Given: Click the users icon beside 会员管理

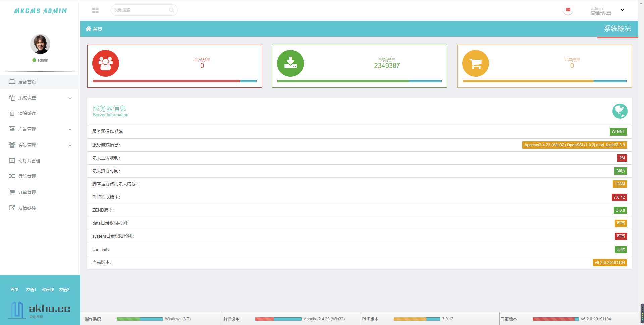Looking at the screenshot, I should click(x=12, y=145).
